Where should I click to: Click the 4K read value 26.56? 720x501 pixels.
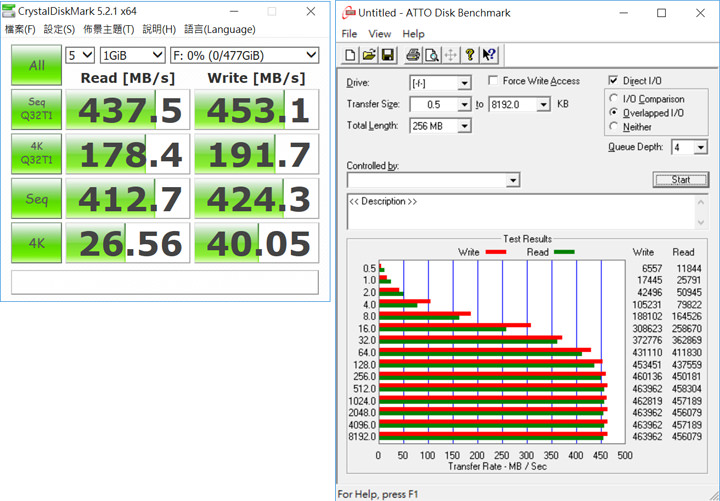tap(128, 242)
